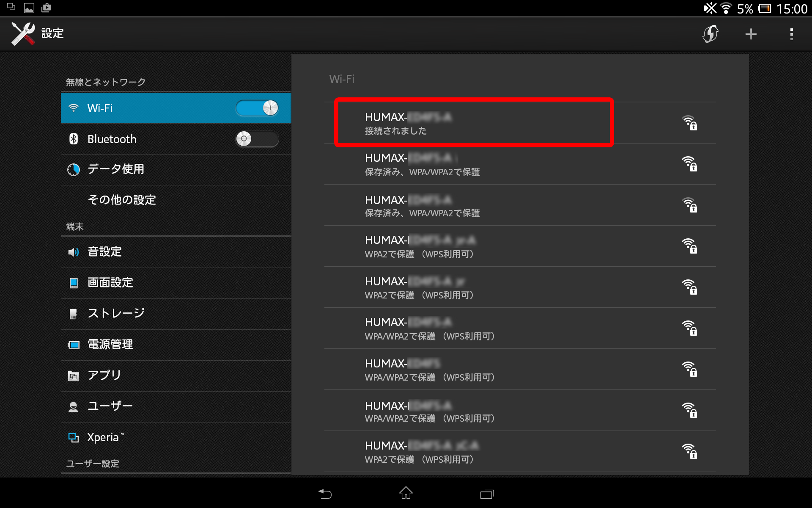Tap the Android home button
Screen dimensions: 812x508
(406, 493)
